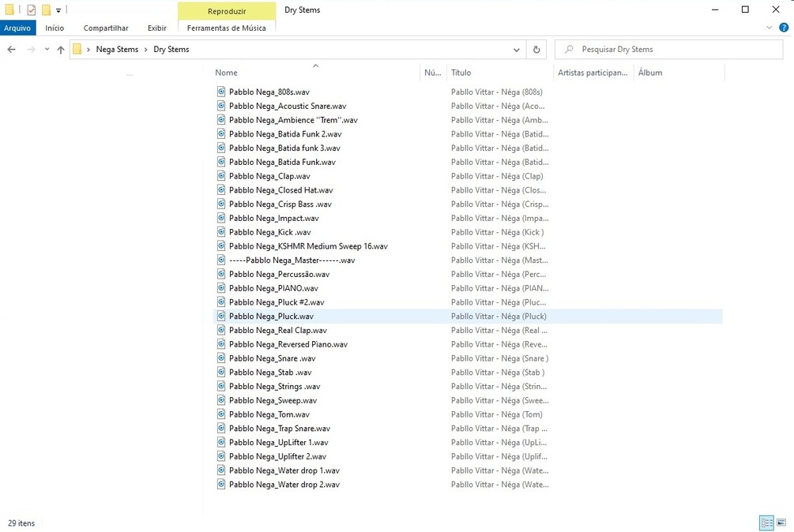Click the New folder quick access icon
This screenshot has width=794, height=532.
pyautogui.click(x=46, y=9)
